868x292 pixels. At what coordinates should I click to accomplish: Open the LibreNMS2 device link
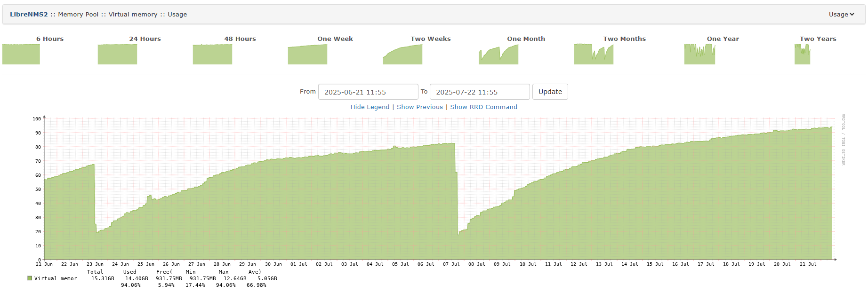pos(29,15)
